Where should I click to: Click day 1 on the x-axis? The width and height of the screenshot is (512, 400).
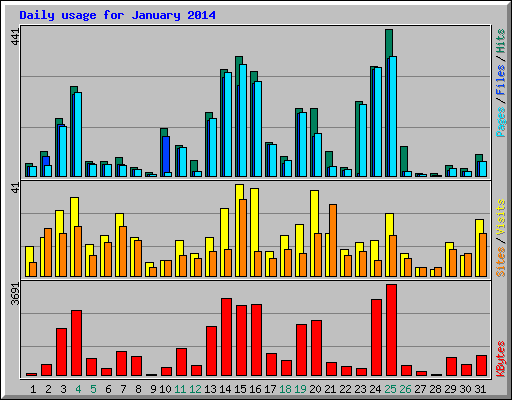tap(33, 389)
